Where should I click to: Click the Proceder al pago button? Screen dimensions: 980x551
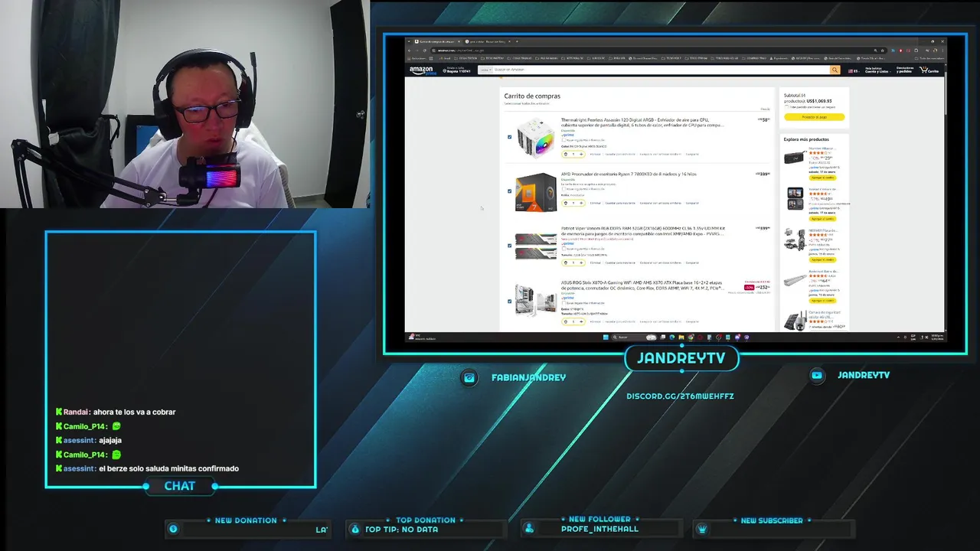click(x=814, y=117)
